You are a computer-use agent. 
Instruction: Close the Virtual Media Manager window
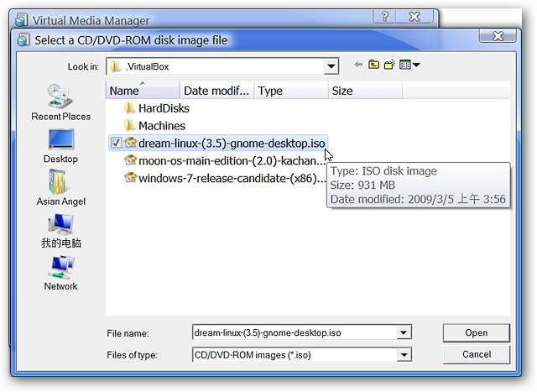click(414, 17)
